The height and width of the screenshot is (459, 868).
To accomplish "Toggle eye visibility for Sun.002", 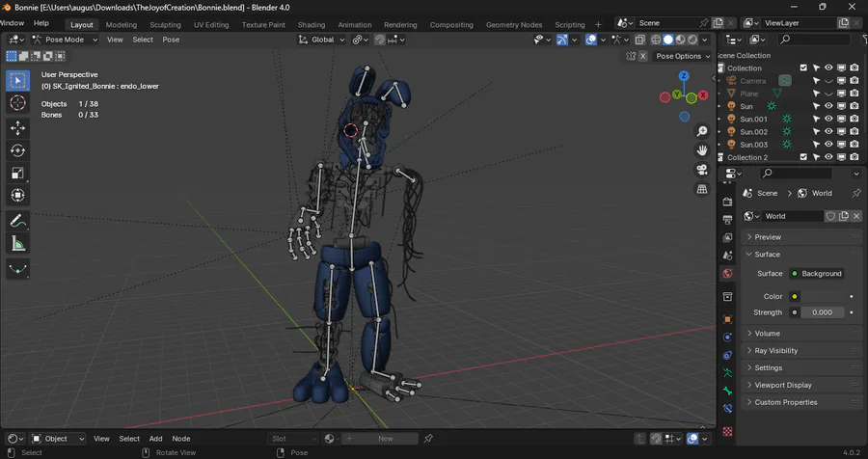I will (828, 132).
